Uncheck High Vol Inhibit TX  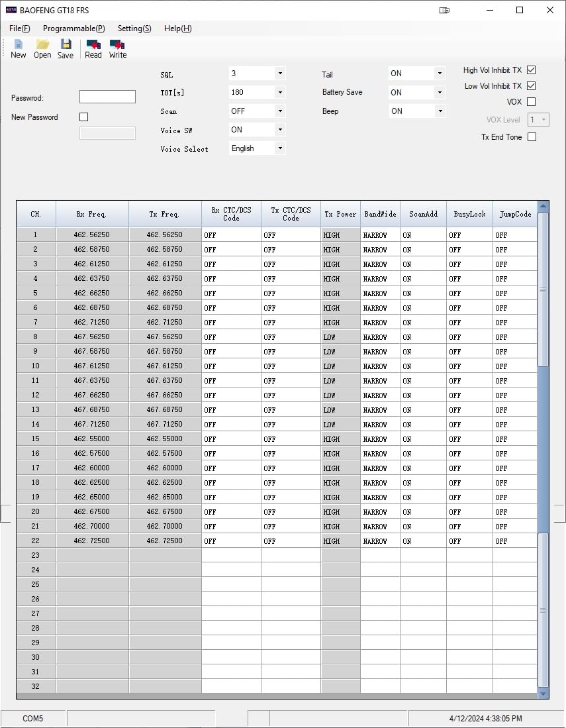532,70
